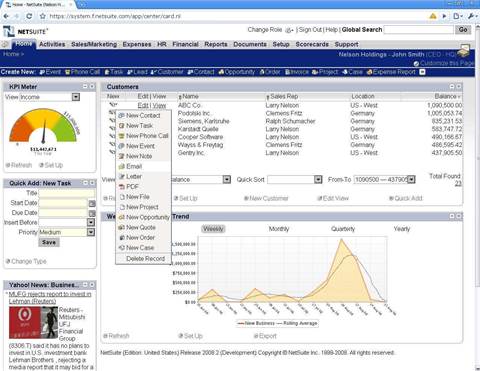Create new Phone Call from Create New bar
480x371 pixels.
tap(82, 72)
